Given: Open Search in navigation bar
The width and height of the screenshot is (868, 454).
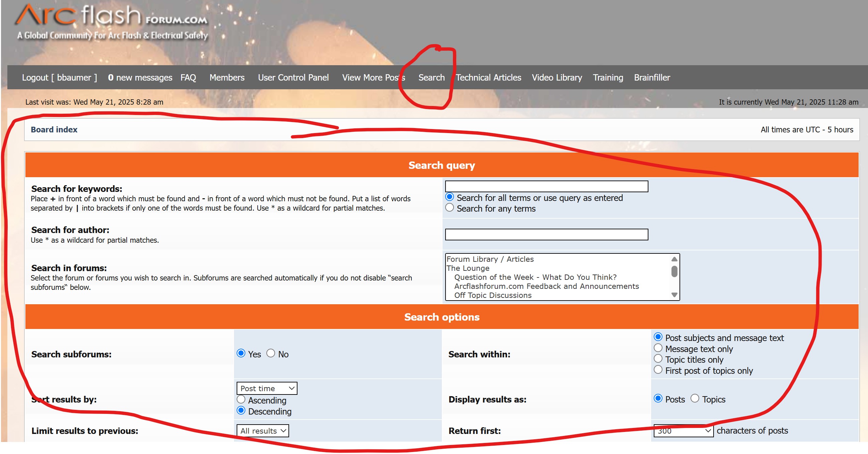Looking at the screenshot, I should [x=431, y=78].
